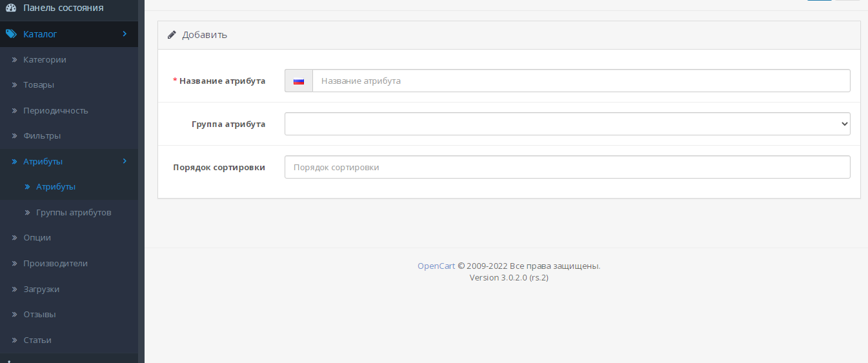This screenshot has width=868, height=363.
Task: Click the Добавить panel heading text
Action: (x=205, y=35)
